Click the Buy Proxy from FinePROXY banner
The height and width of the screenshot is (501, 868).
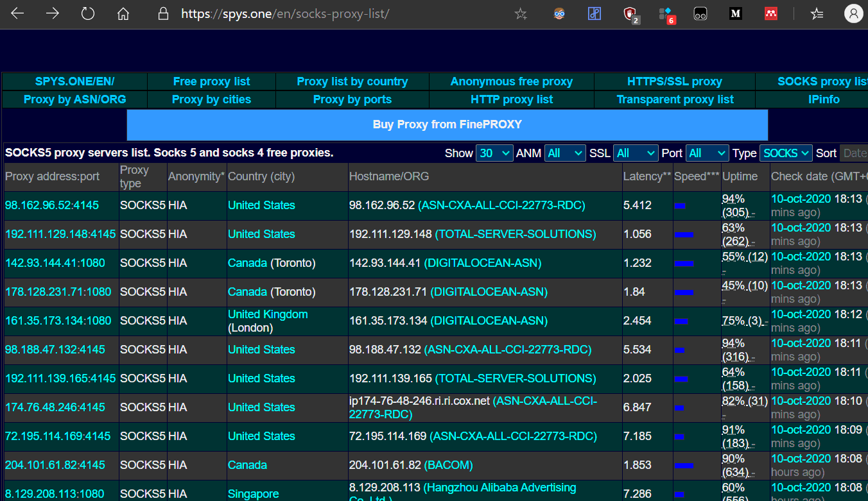447,124
